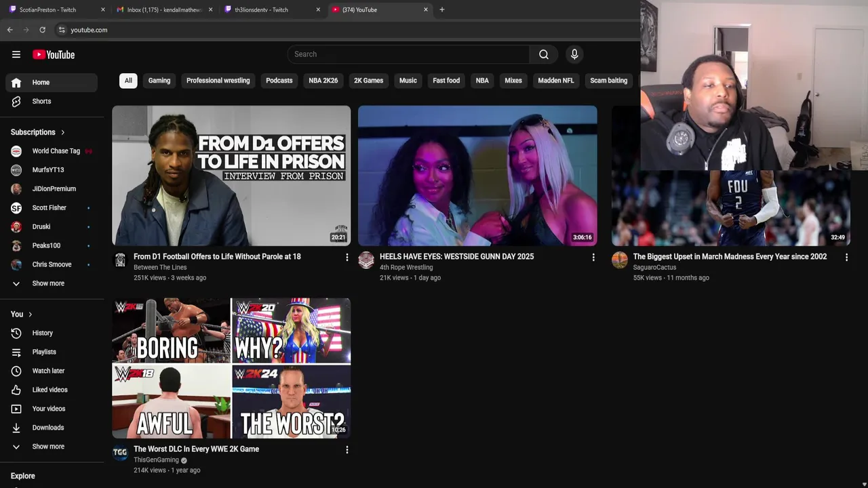This screenshot has height=488, width=868.
Task: Select the NBA filter chip
Action: pyautogui.click(x=482, y=81)
